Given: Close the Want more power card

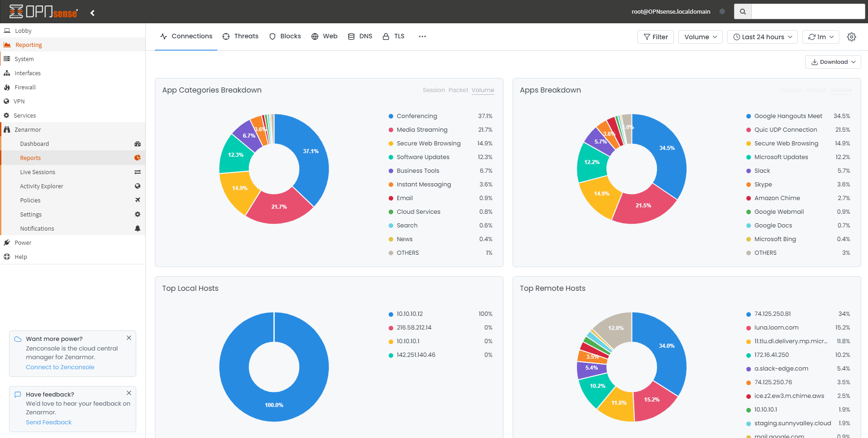Looking at the screenshot, I should [x=129, y=338].
